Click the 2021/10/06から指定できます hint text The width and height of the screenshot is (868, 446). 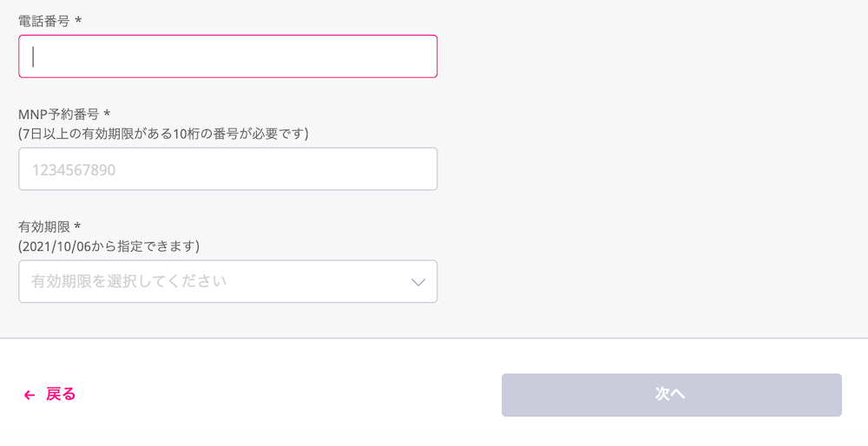coord(108,246)
